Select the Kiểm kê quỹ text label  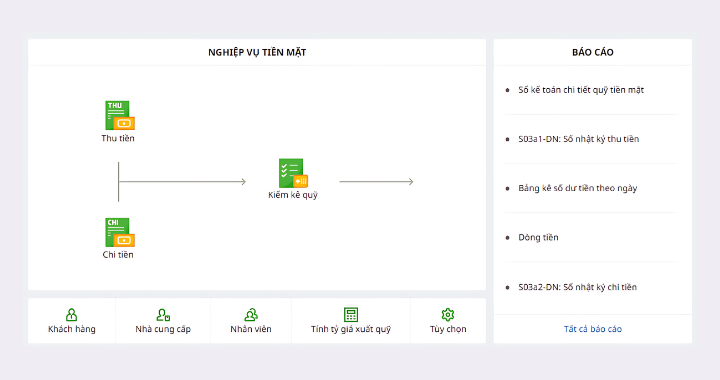coord(293,195)
